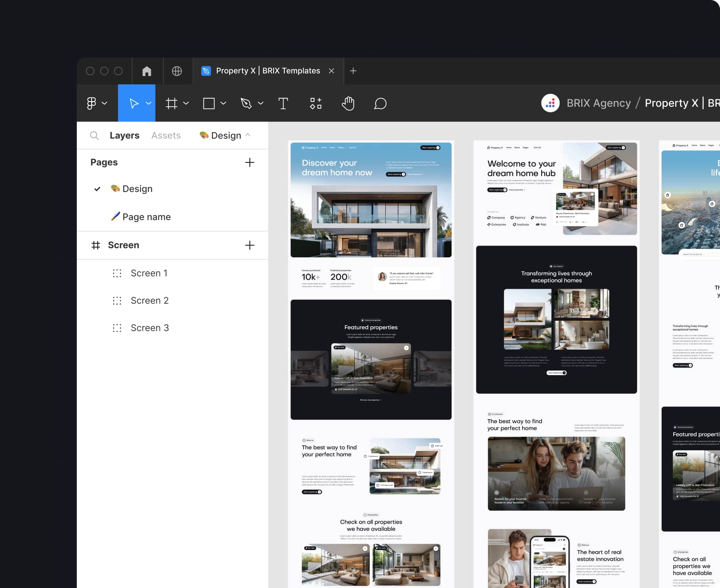Add a new page with the plus button
This screenshot has width=720, height=588.
tap(250, 162)
